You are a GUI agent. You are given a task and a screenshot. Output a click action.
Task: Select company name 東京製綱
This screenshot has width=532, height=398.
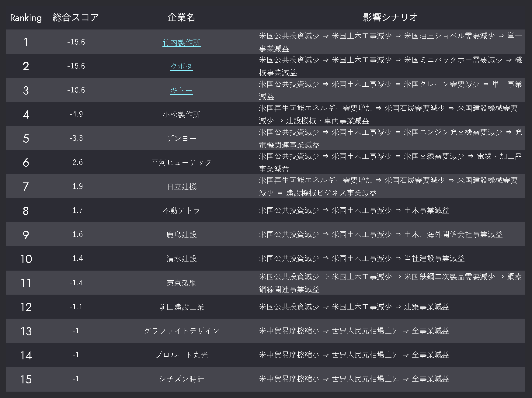click(x=181, y=283)
